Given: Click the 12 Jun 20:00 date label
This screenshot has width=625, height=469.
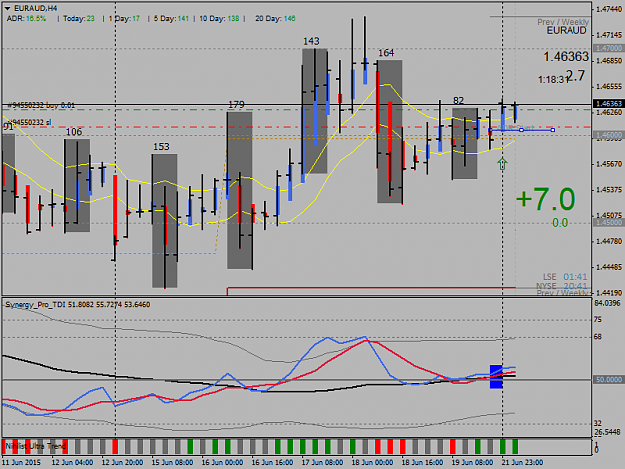Looking at the screenshot, I should [x=122, y=463].
